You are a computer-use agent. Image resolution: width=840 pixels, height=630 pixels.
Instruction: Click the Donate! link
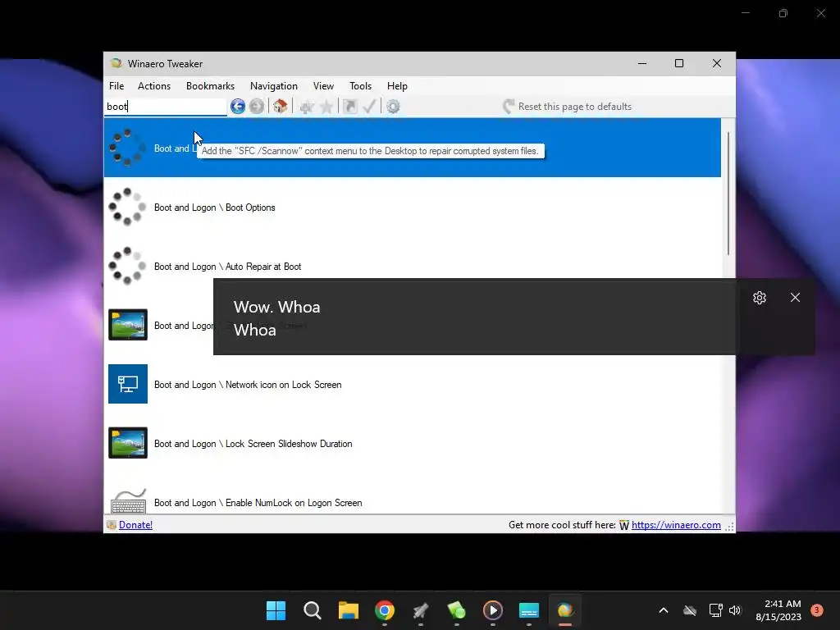pyautogui.click(x=135, y=525)
